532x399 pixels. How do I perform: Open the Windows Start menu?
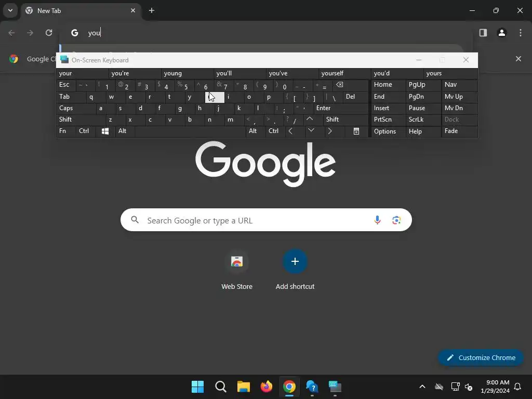pyautogui.click(x=197, y=387)
